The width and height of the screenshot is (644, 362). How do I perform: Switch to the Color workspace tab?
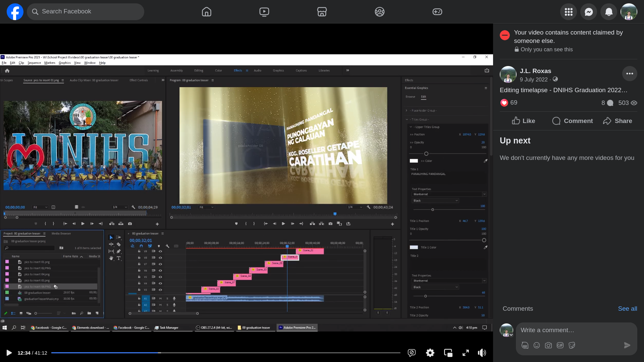(218, 70)
